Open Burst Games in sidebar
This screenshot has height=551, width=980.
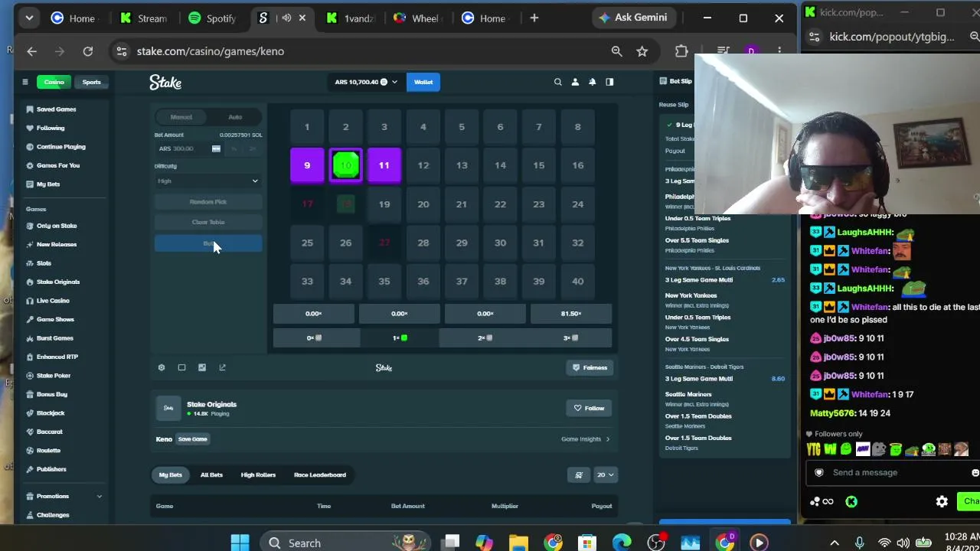click(x=54, y=338)
